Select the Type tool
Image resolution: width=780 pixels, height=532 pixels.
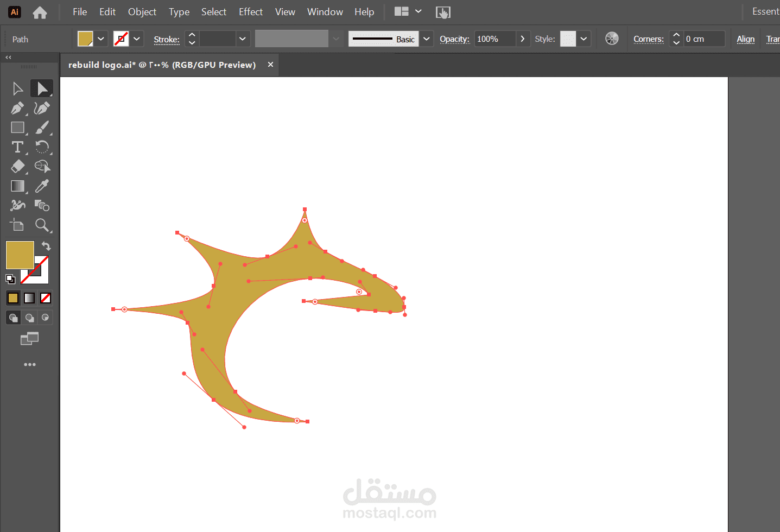[x=17, y=147]
